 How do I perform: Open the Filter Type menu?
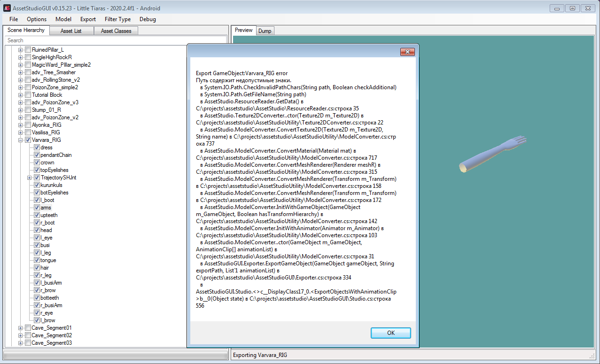point(117,19)
